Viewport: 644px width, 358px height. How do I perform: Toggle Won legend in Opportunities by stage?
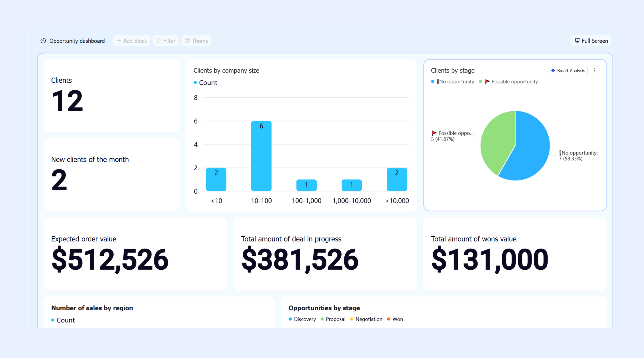395,319
